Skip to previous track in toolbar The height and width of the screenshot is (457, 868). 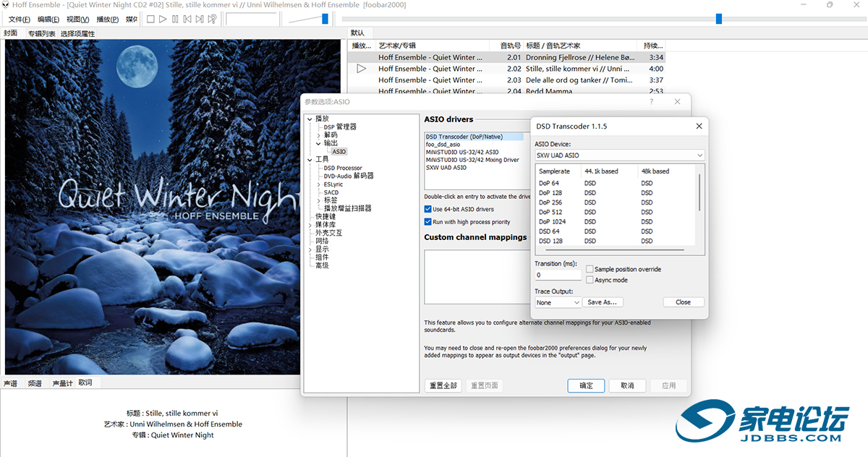point(187,19)
